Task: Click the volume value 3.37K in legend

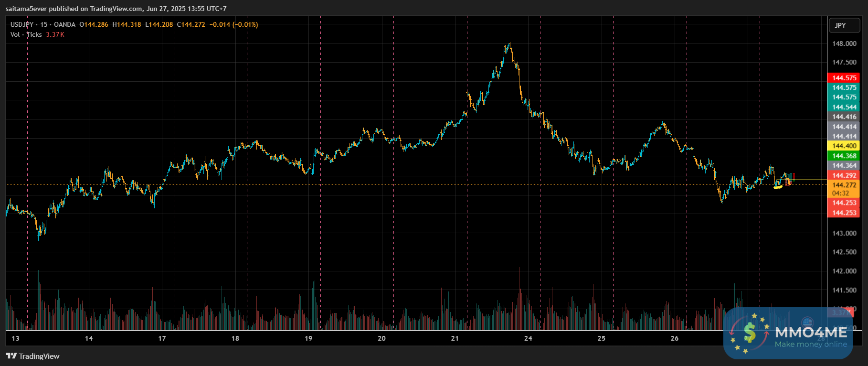Action: click(x=55, y=34)
